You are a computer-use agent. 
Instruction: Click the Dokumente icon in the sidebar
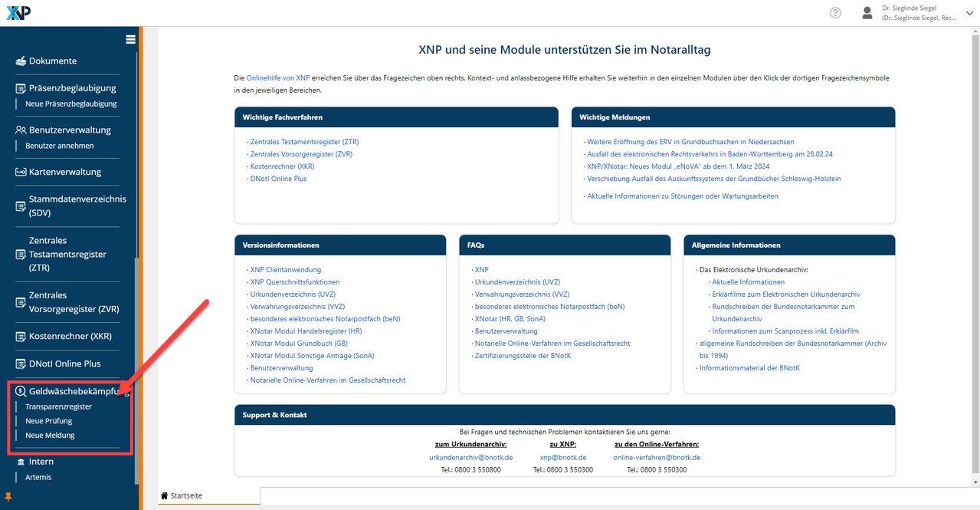pos(21,61)
